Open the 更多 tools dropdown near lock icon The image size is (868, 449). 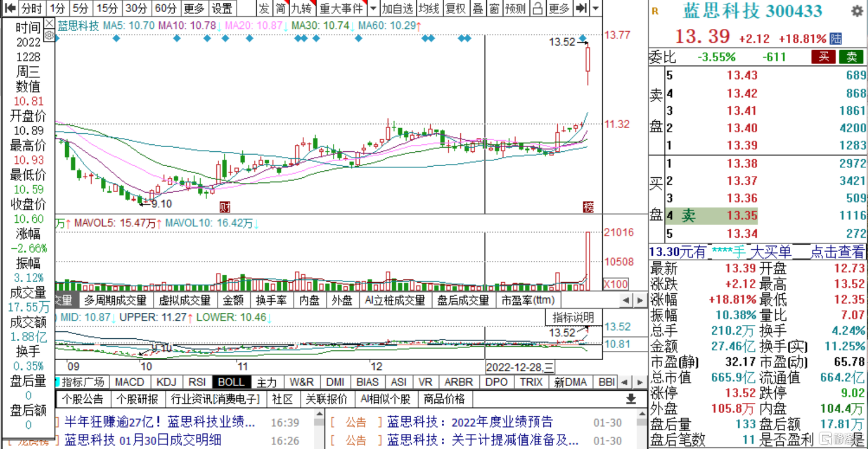[x=559, y=8]
